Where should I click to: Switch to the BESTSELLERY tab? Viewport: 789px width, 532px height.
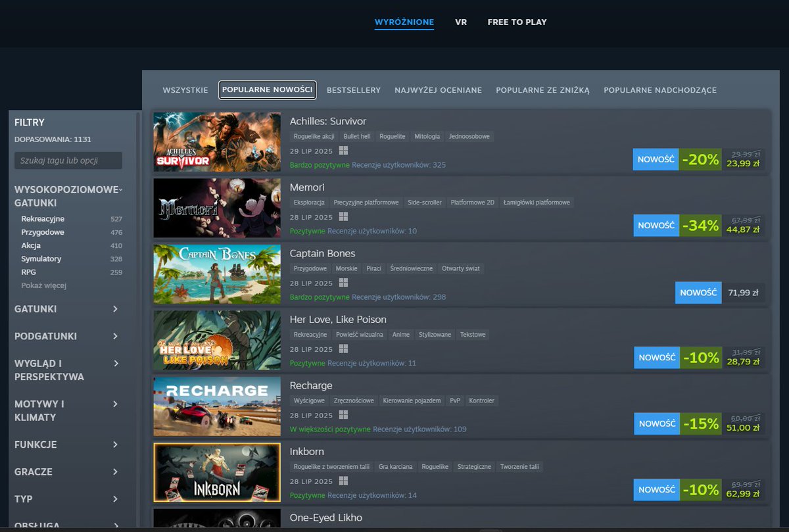pyautogui.click(x=353, y=90)
